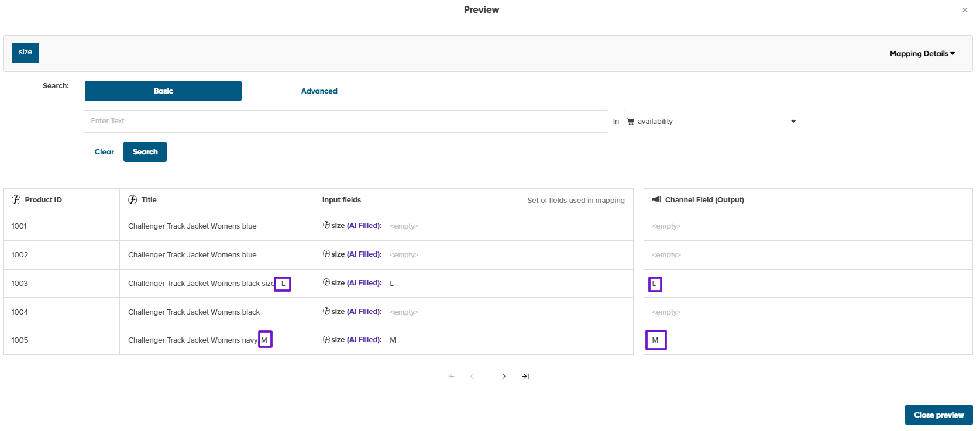The width and height of the screenshot is (980, 431).
Task: Click input value M in row 1005
Action: [393, 340]
